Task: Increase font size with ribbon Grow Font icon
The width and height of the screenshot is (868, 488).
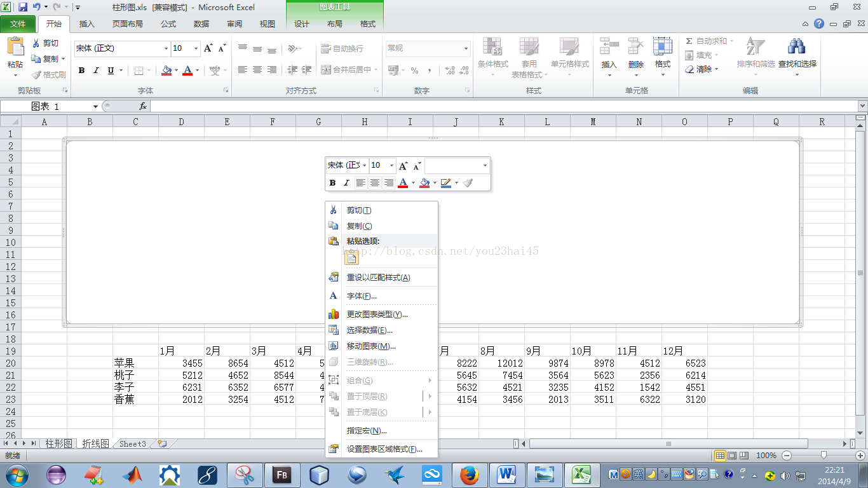Action: (x=208, y=48)
